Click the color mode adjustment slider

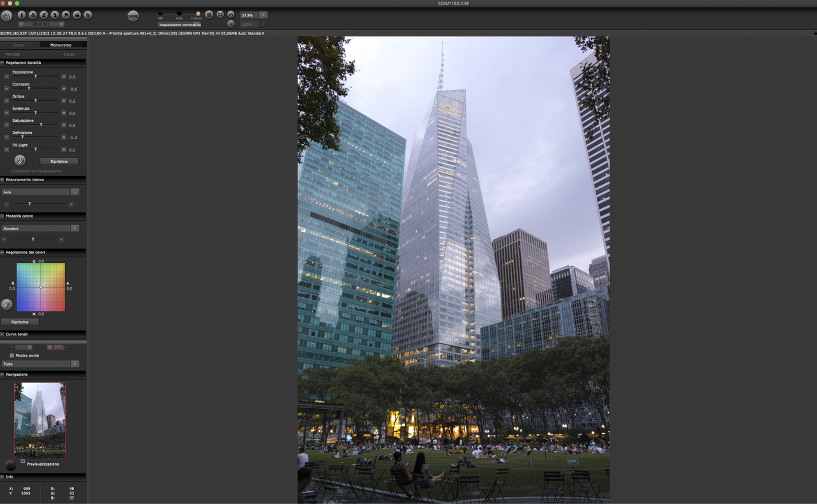tap(33, 240)
